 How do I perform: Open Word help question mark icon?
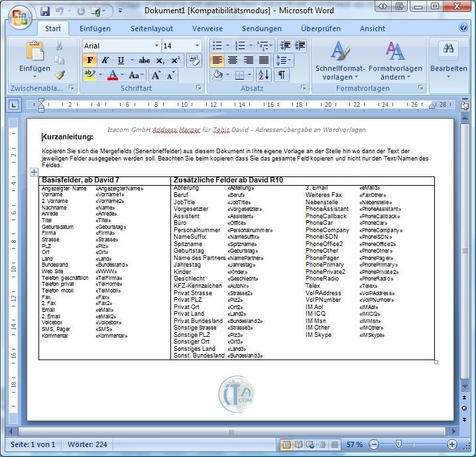(463, 28)
